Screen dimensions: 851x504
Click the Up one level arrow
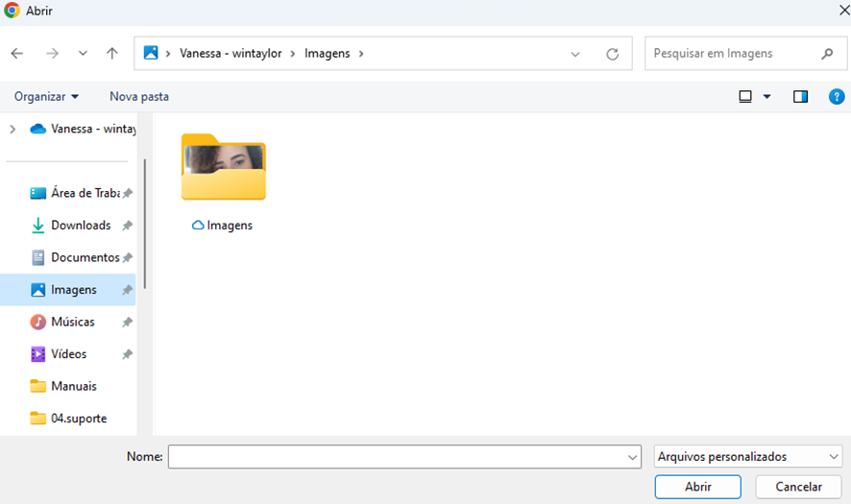pos(112,54)
